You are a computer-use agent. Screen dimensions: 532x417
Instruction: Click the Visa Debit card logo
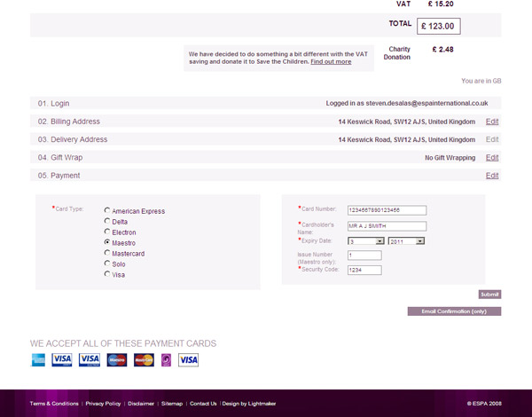coord(62,360)
